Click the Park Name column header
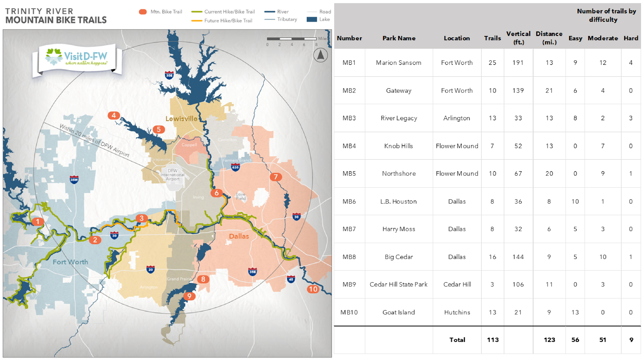Image resolution: width=644 pixels, height=362 pixels. (x=399, y=38)
